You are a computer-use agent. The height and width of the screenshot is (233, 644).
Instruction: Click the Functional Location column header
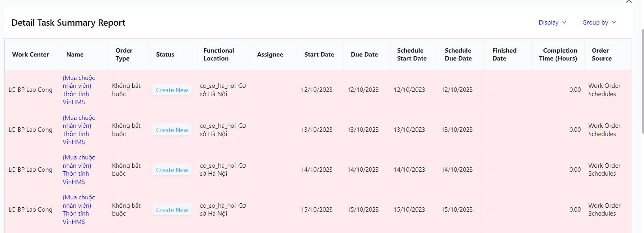pyautogui.click(x=219, y=55)
